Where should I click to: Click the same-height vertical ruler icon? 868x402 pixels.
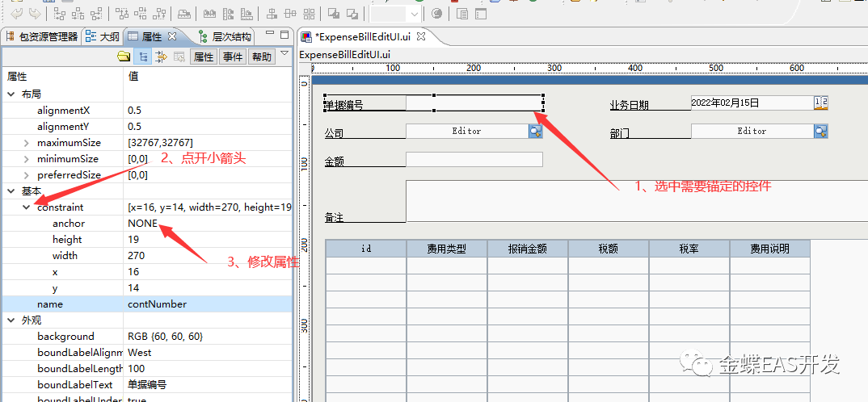[x=228, y=14]
